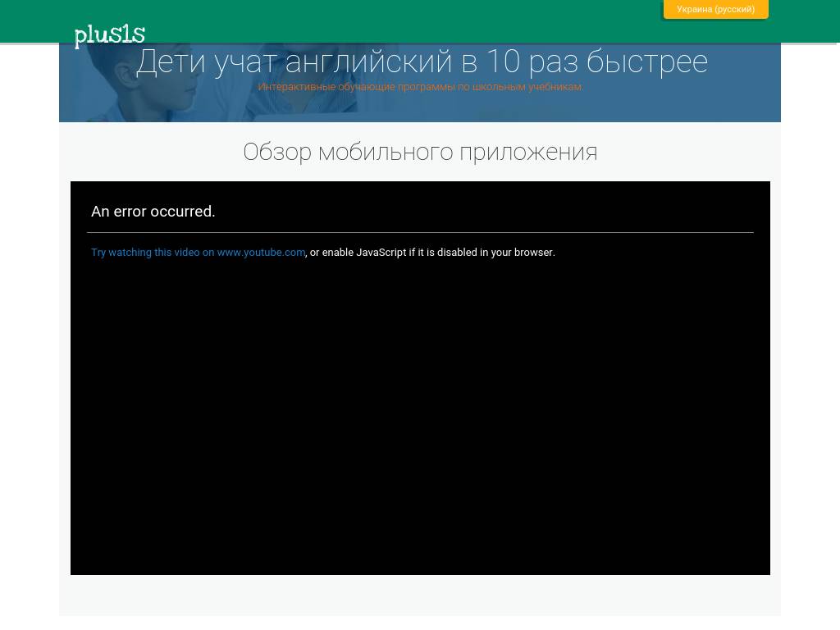Click the headline Дети учат английский
This screenshot has height=630, width=840.
tap(421, 62)
